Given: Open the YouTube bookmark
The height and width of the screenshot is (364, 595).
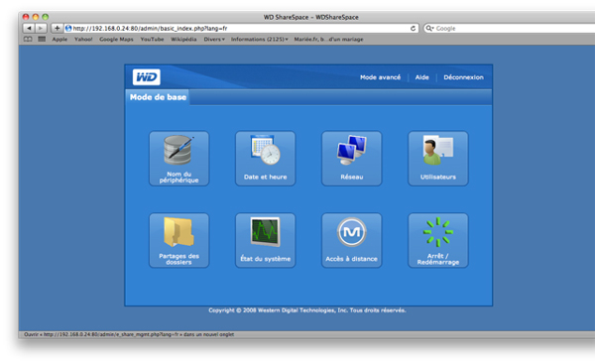Looking at the screenshot, I should tap(152, 39).
